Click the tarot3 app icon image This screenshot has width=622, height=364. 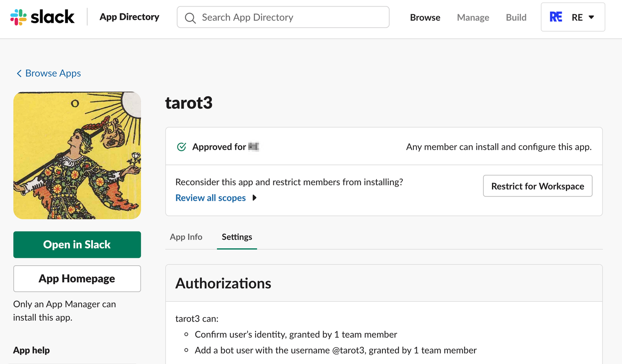77,155
